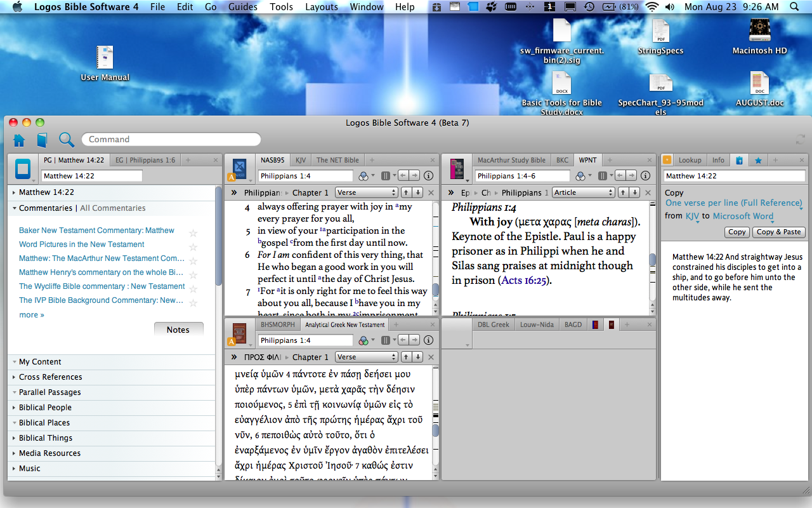Image resolution: width=812 pixels, height=508 pixels.
Task: Jump to previous verse in NASB95 panel
Action: 406,192
